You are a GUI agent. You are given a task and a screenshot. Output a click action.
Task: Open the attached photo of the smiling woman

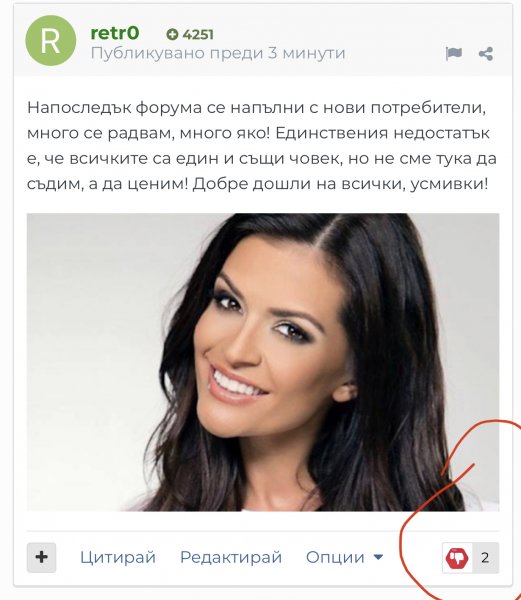[x=263, y=362]
